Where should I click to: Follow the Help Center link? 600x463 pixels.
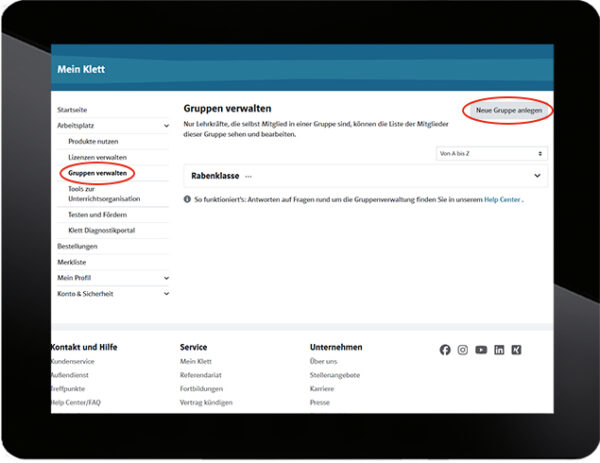point(502,199)
